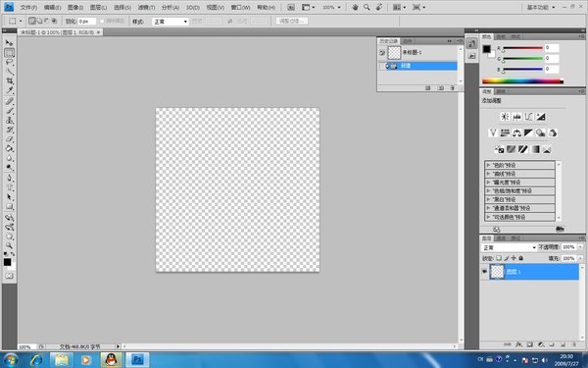Image resolution: width=588 pixels, height=368 pixels.
Task: Select the Path Selection tool
Action: point(10,197)
